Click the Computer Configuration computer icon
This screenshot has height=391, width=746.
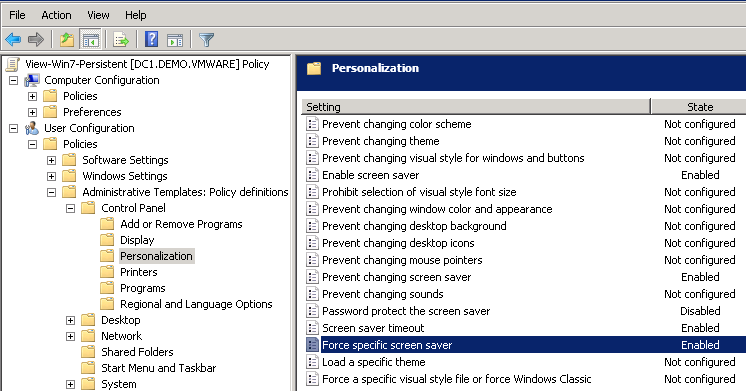click(32, 80)
